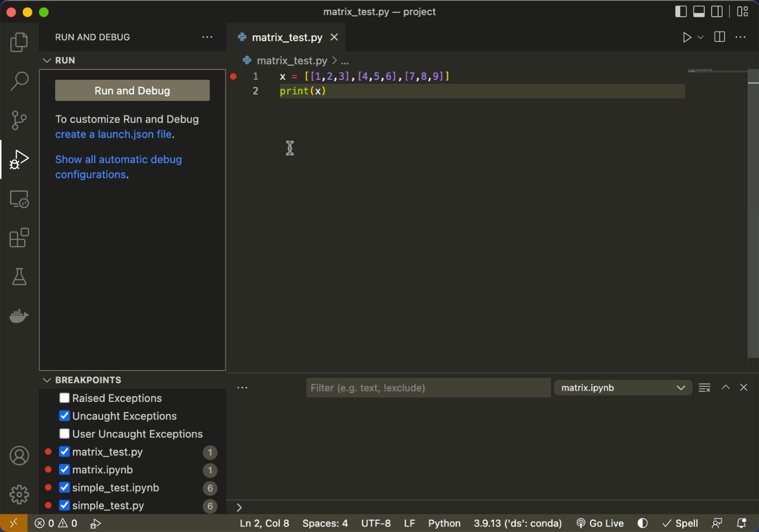Image resolution: width=759 pixels, height=532 pixels.
Task: Click the debug console prompt chevron
Action: point(239,507)
